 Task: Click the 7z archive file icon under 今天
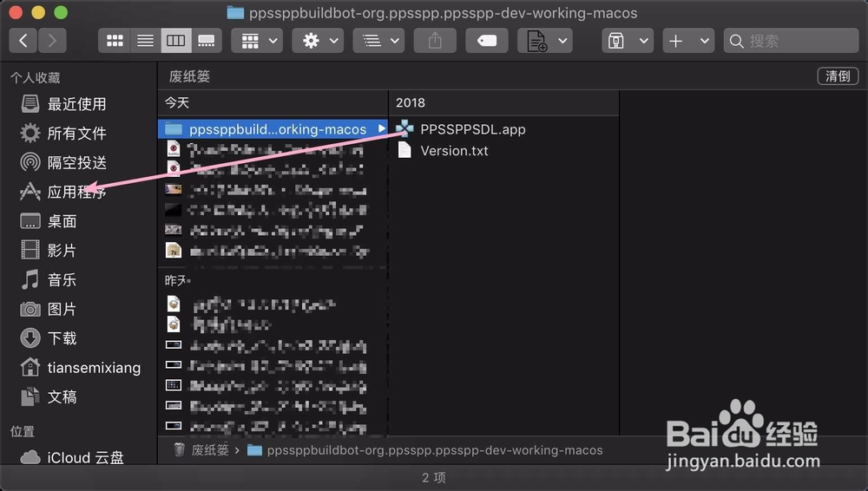coord(174,251)
